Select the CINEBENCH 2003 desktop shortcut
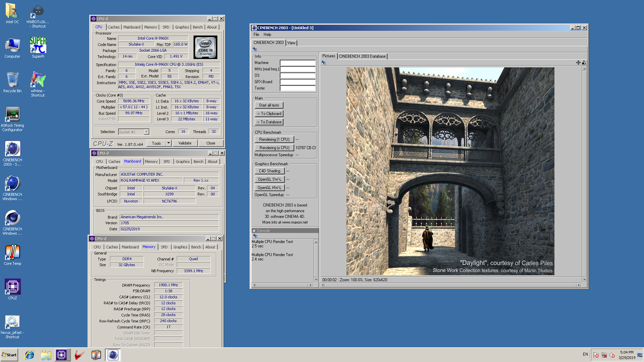The width and height of the screenshot is (644, 362). 12,154
